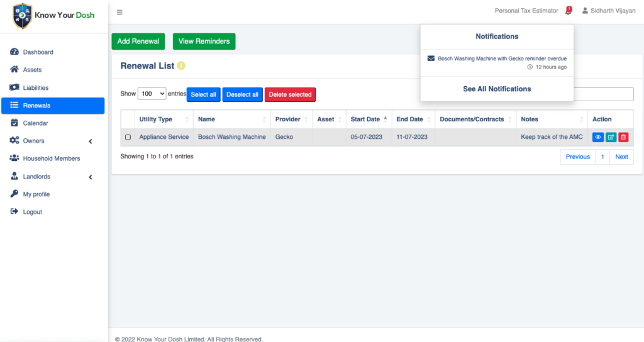Click See All Notifications link

point(497,89)
